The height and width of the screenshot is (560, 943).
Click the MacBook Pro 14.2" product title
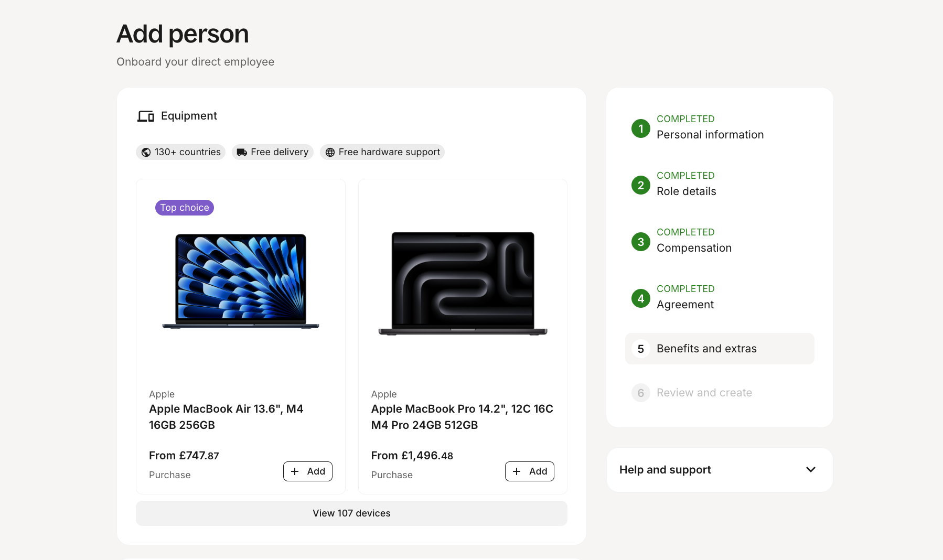tap(462, 417)
